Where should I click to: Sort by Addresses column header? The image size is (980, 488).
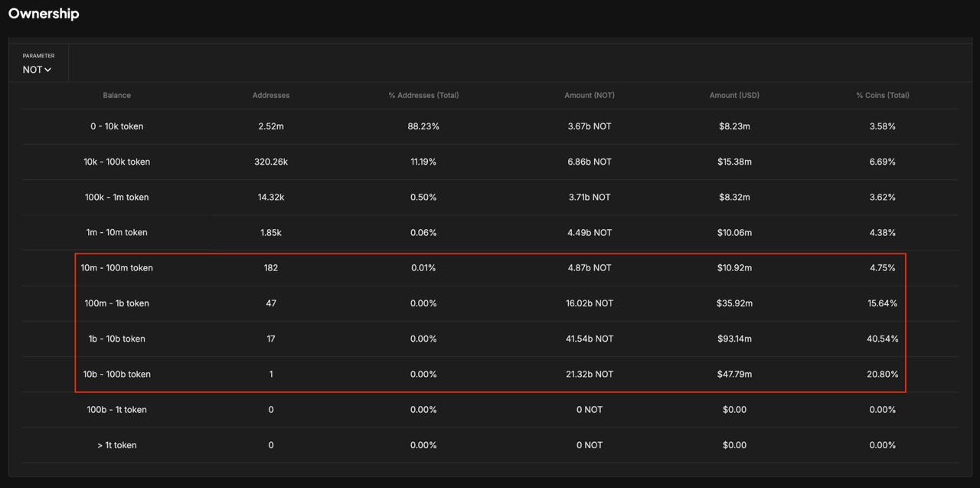tap(271, 95)
